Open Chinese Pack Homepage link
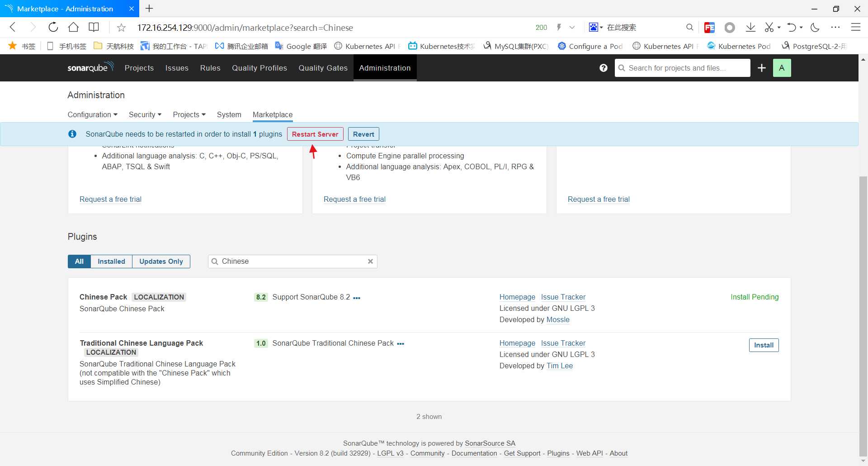Image resolution: width=868 pixels, height=466 pixels. point(517,297)
